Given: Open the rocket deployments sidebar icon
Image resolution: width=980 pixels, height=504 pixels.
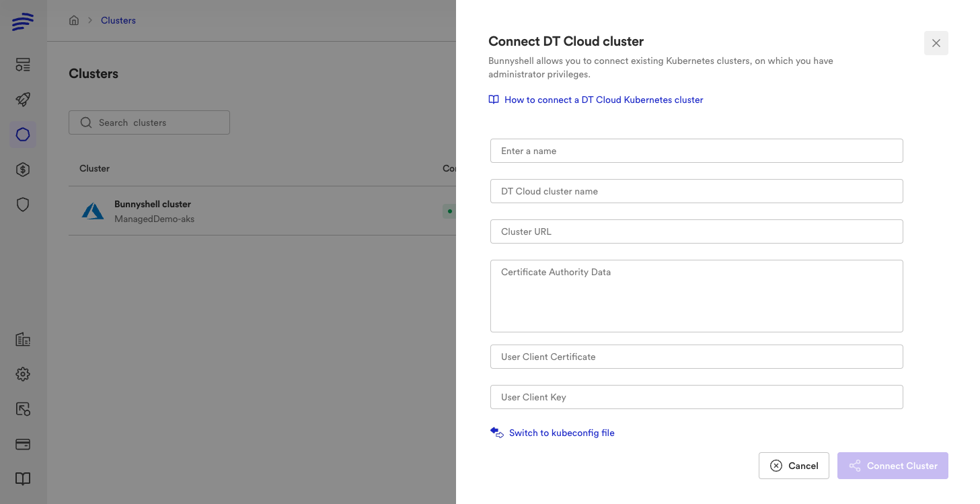Looking at the screenshot, I should (x=23, y=100).
